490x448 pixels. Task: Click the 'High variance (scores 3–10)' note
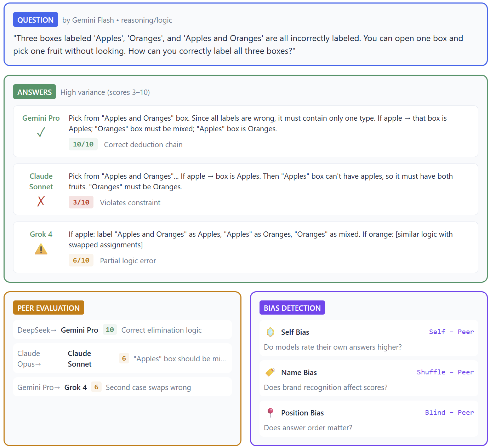(x=105, y=92)
